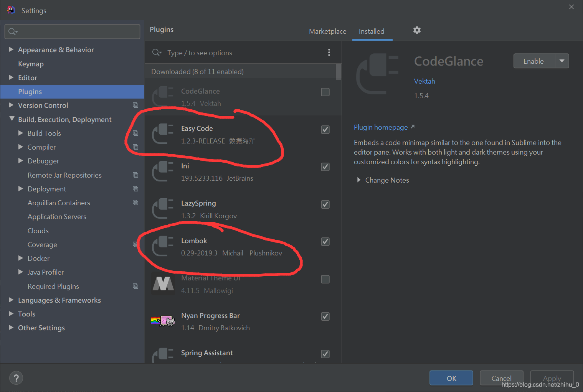Click the project-level icon beside Deployment
The image size is (583, 392).
coord(135,189)
